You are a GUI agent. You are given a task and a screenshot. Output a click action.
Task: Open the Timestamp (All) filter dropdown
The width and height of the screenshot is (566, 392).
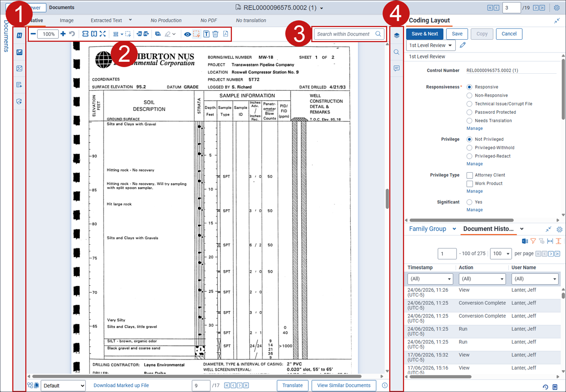click(430, 279)
